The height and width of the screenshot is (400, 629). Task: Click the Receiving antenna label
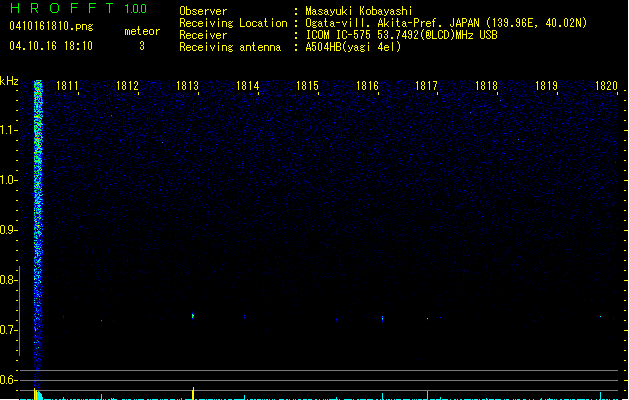click(x=230, y=47)
